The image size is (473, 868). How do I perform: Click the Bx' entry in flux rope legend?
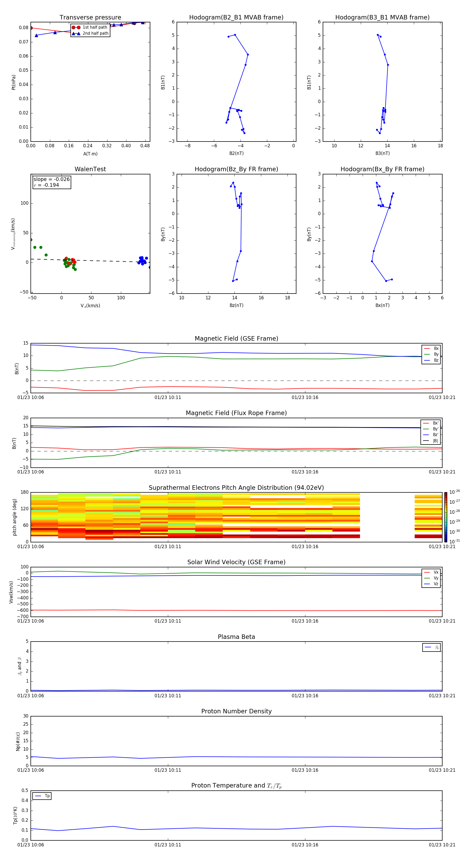[431, 423]
